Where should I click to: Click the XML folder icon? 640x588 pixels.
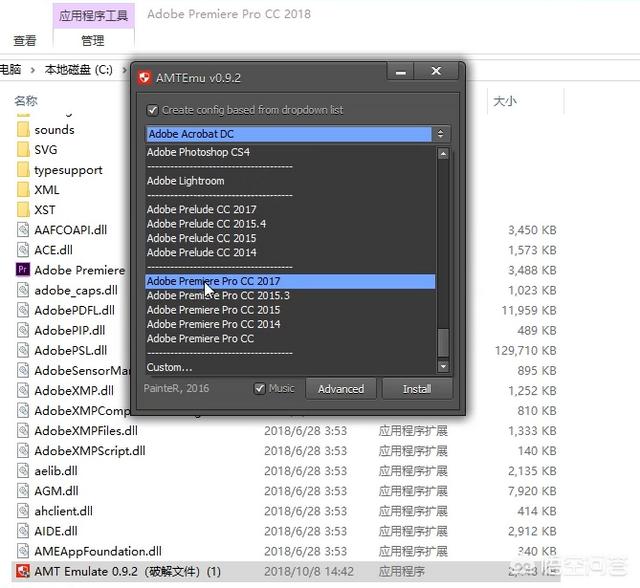(23, 190)
